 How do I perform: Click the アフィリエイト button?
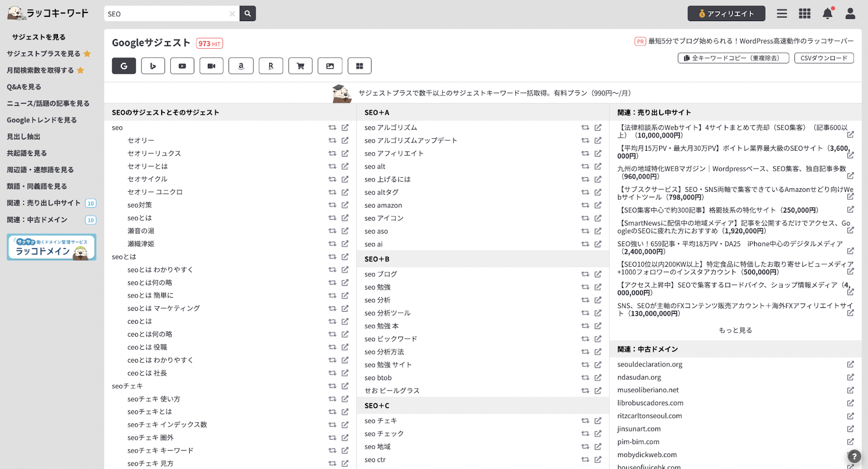coord(726,14)
